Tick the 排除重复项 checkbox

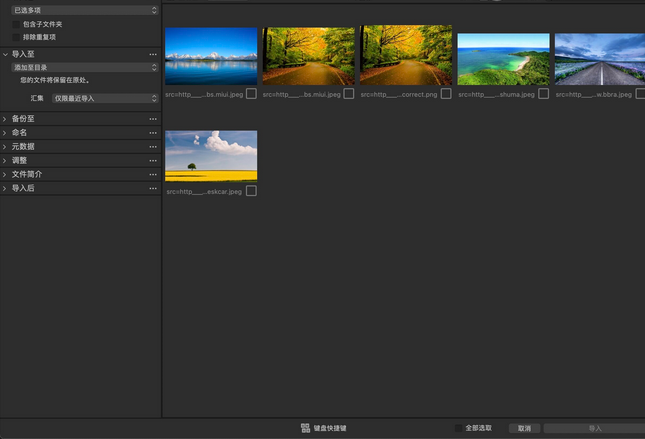[16, 37]
